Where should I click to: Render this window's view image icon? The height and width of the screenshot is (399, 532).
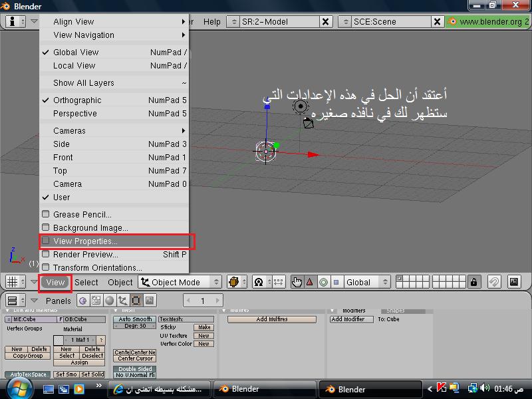(x=514, y=282)
